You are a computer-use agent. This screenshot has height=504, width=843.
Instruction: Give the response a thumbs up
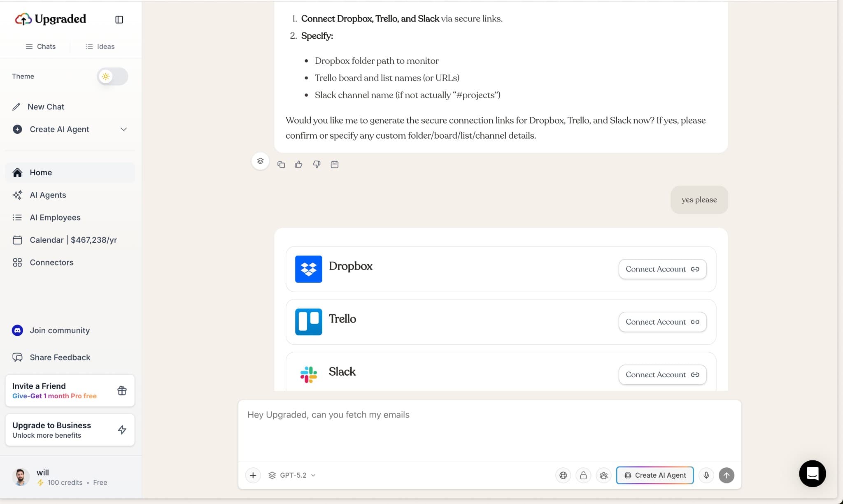299,164
